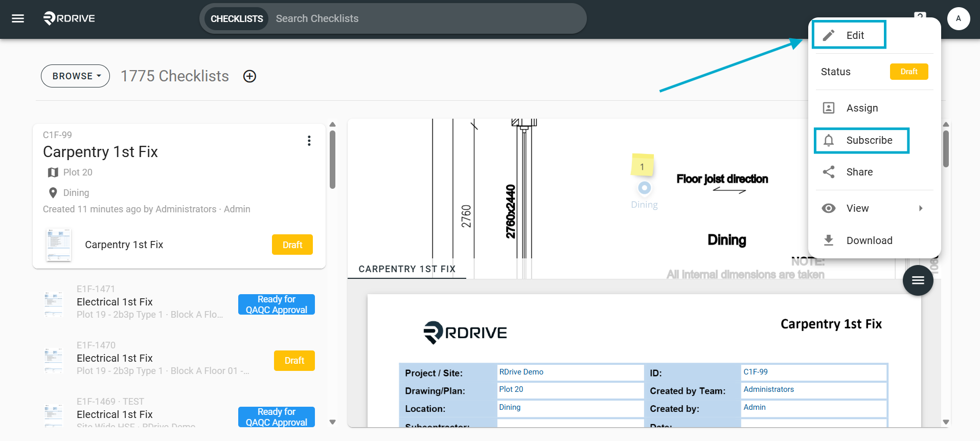Add a new checklist with plus icon

coord(249,76)
